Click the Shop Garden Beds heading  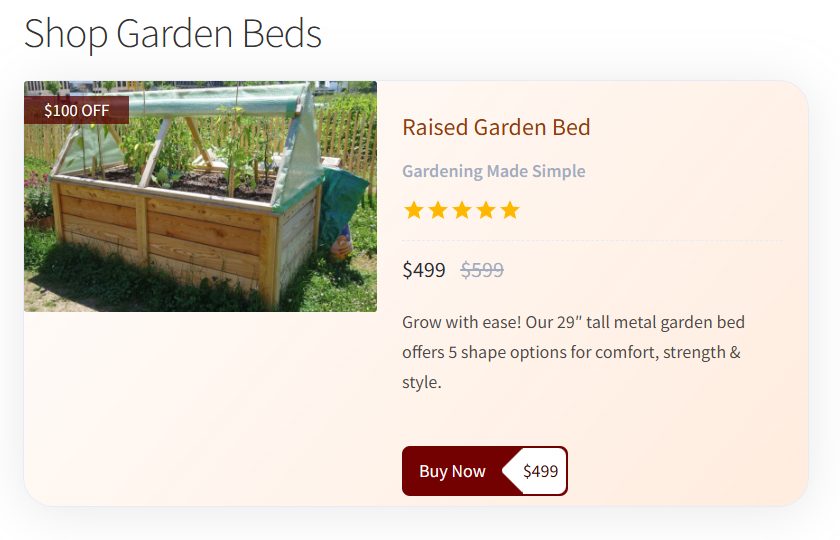click(x=172, y=33)
